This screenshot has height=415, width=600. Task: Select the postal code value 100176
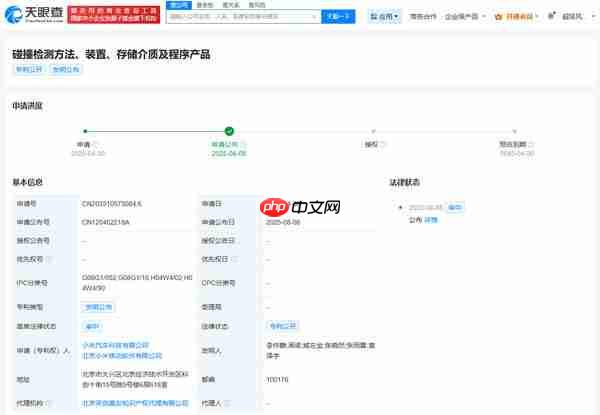[277, 379]
